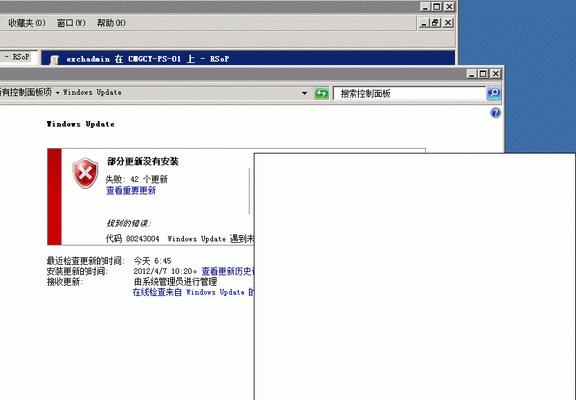
Task: Click the 查看重要更新 link
Action: coord(131,190)
